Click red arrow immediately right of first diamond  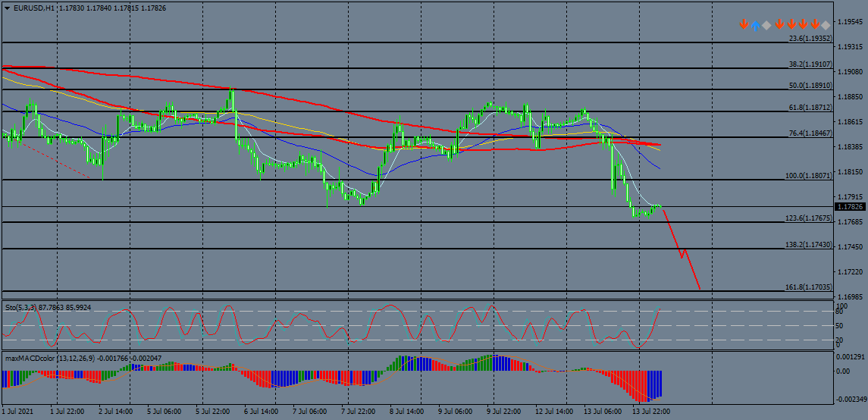[779, 25]
